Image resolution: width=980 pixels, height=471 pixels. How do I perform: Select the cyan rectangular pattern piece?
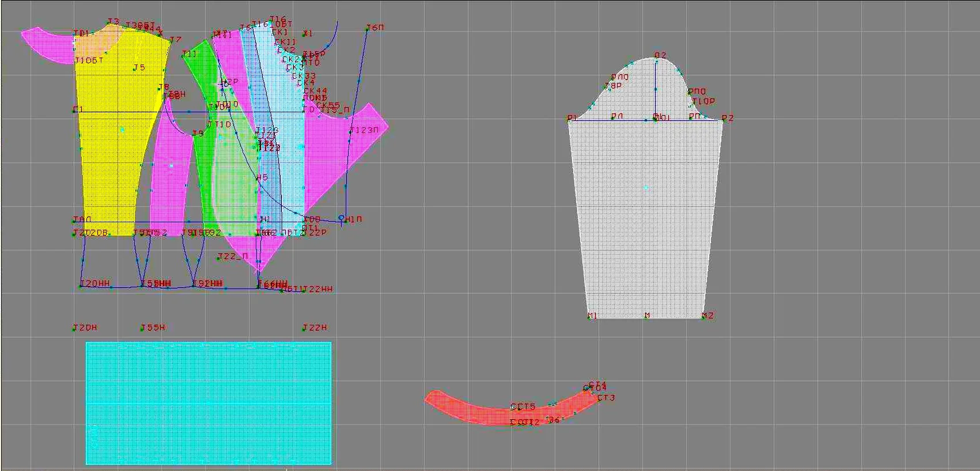(209, 403)
